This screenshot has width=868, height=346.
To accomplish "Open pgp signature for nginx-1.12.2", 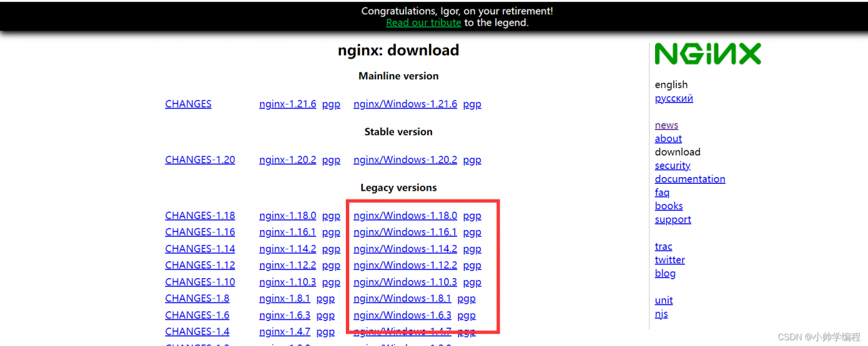I will pyautogui.click(x=331, y=266).
